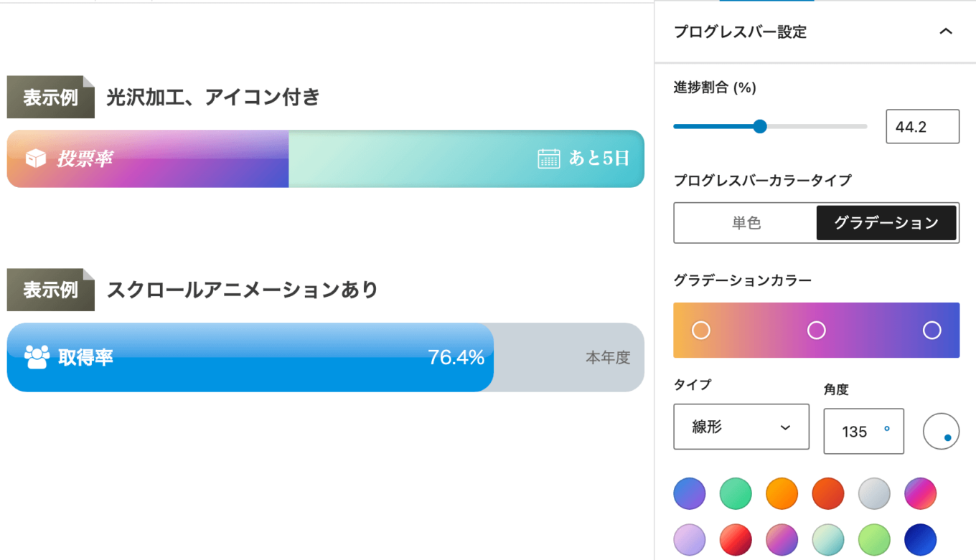Click the 進捗割合 slider handle
The height and width of the screenshot is (560, 976).
(760, 127)
